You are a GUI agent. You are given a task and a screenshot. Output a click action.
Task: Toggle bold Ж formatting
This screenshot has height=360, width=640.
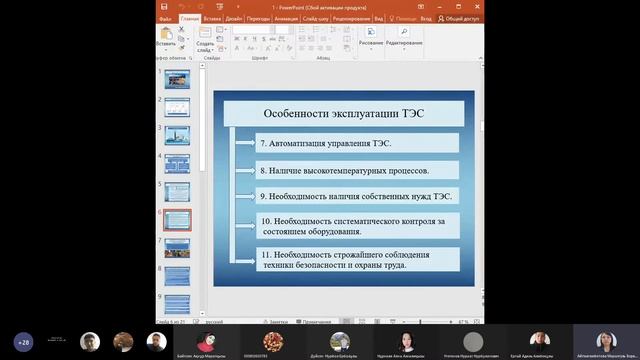[237, 39]
